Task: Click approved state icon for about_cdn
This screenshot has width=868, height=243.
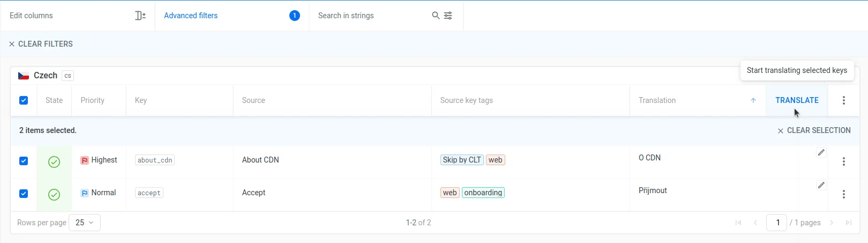Action: pyautogui.click(x=54, y=161)
